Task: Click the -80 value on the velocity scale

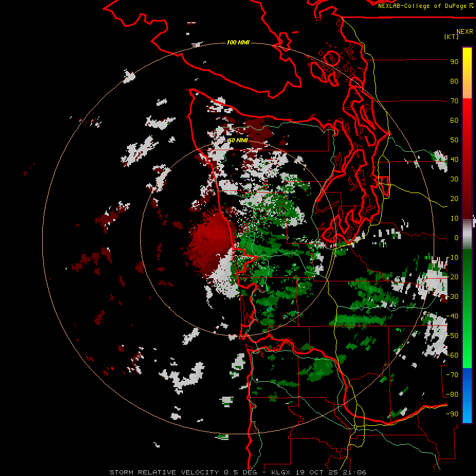Action: point(452,395)
